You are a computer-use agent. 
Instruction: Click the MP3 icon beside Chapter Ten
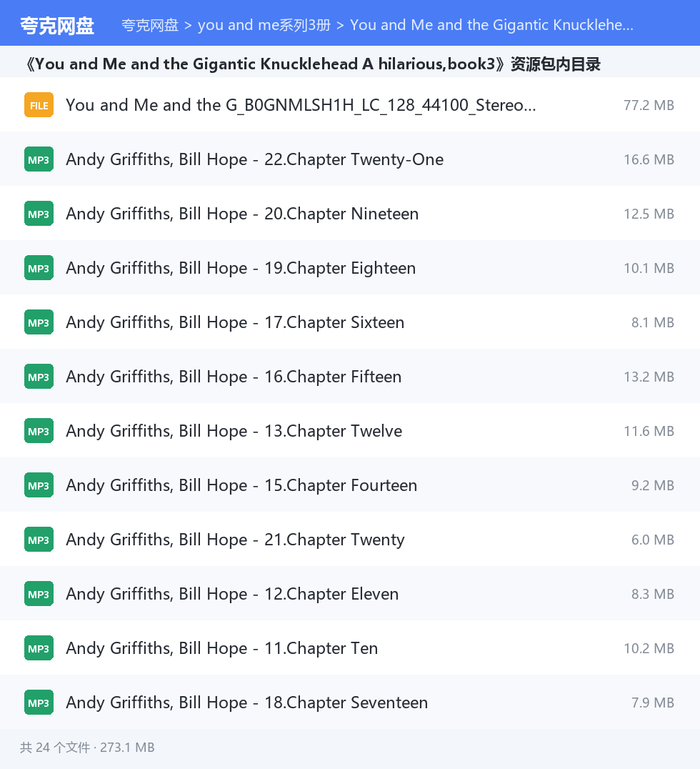pos(39,648)
